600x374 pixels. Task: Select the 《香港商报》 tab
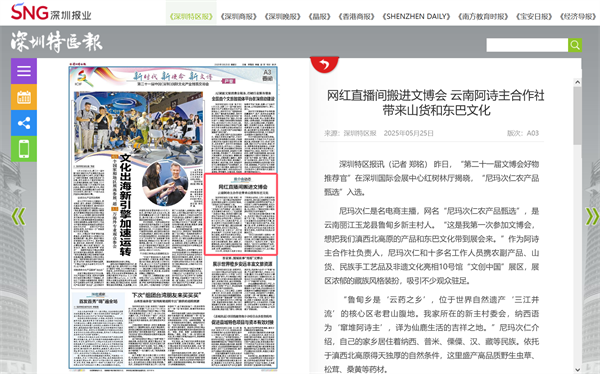[x=356, y=16]
